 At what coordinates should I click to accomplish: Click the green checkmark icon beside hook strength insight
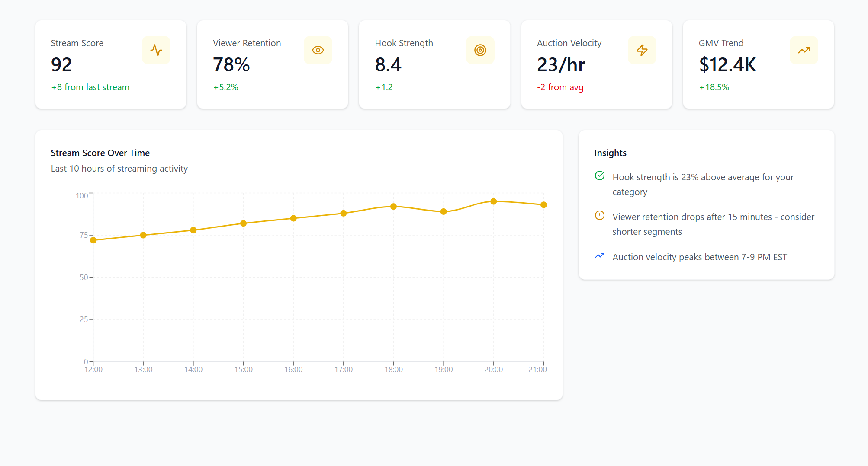[600, 176]
